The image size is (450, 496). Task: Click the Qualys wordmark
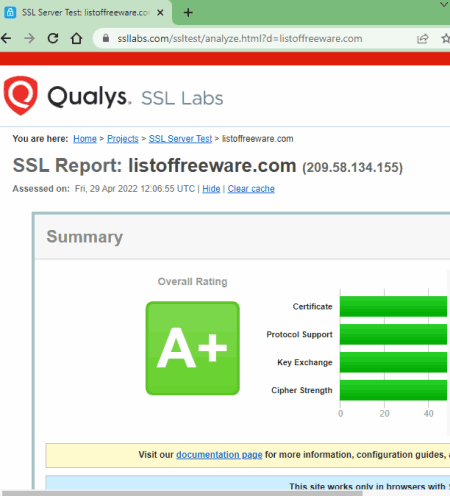pos(89,97)
